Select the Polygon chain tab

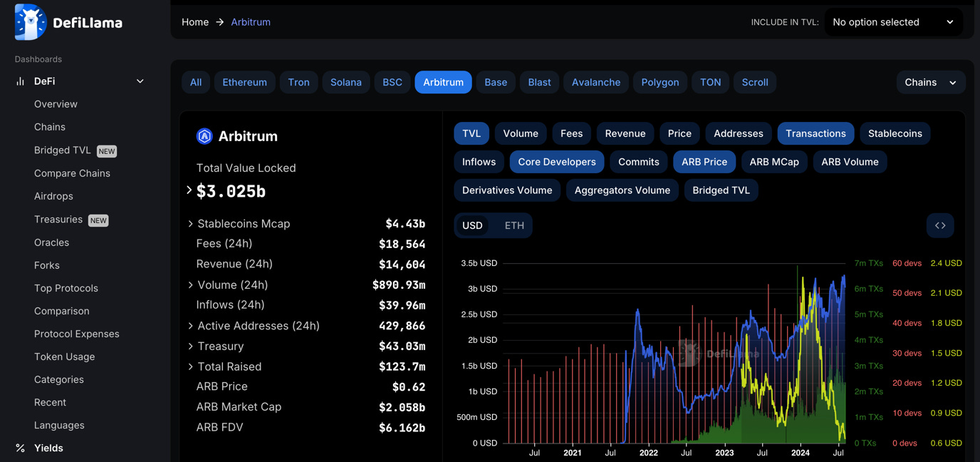pos(660,82)
